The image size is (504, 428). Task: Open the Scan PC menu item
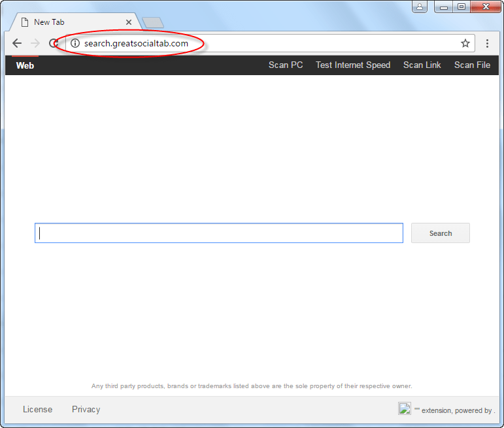tap(286, 65)
